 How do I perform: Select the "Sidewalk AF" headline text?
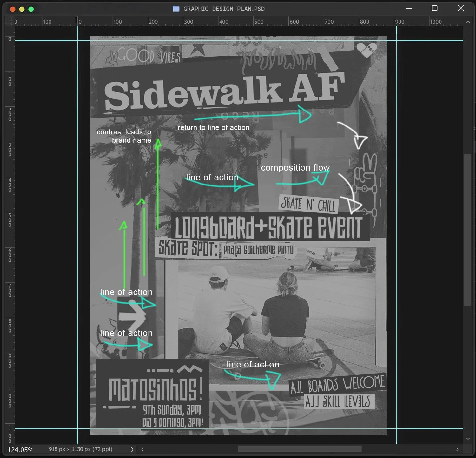[224, 92]
